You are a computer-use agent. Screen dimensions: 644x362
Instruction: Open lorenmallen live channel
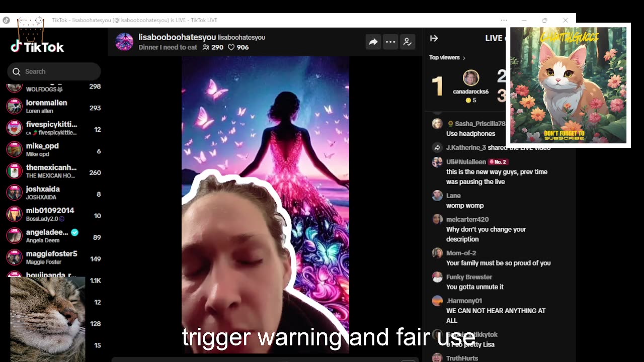[54, 106]
